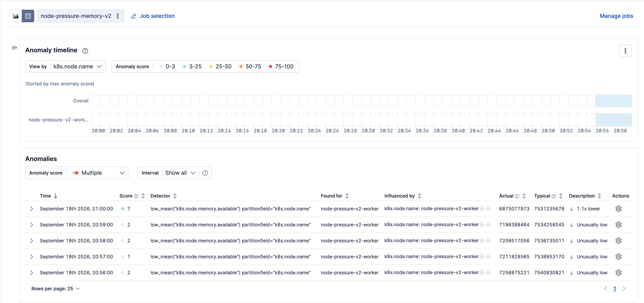This screenshot has width=644, height=303.
Task: Open actions gear for 20:56:00 anomaly
Action: pyautogui.click(x=619, y=273)
